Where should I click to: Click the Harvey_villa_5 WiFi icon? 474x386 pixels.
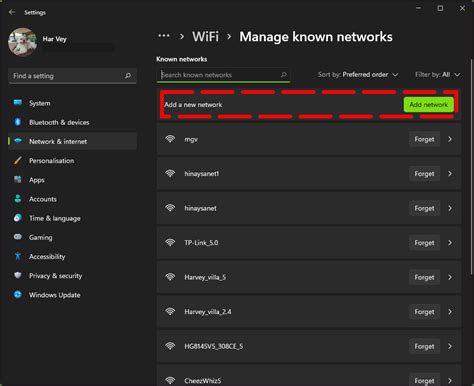pos(170,277)
